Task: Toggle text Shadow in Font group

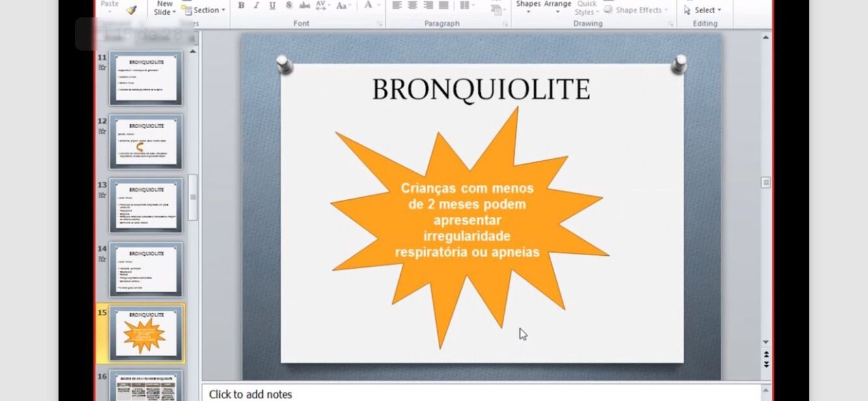Action: pyautogui.click(x=288, y=5)
